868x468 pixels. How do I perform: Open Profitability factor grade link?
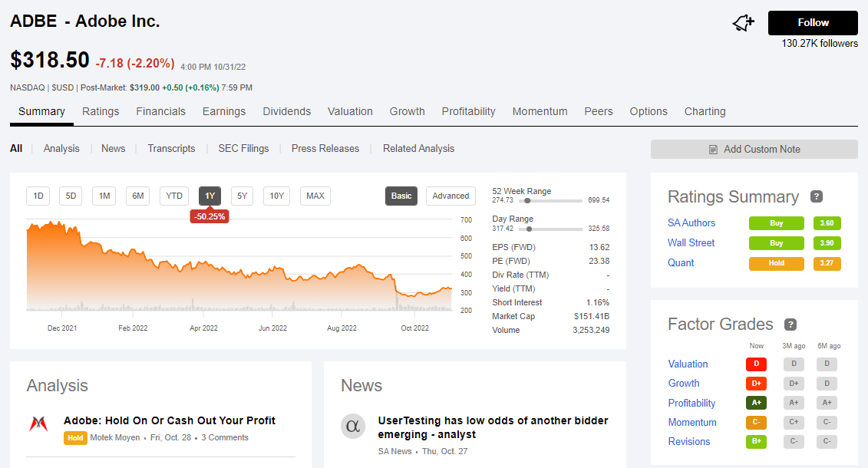click(691, 403)
